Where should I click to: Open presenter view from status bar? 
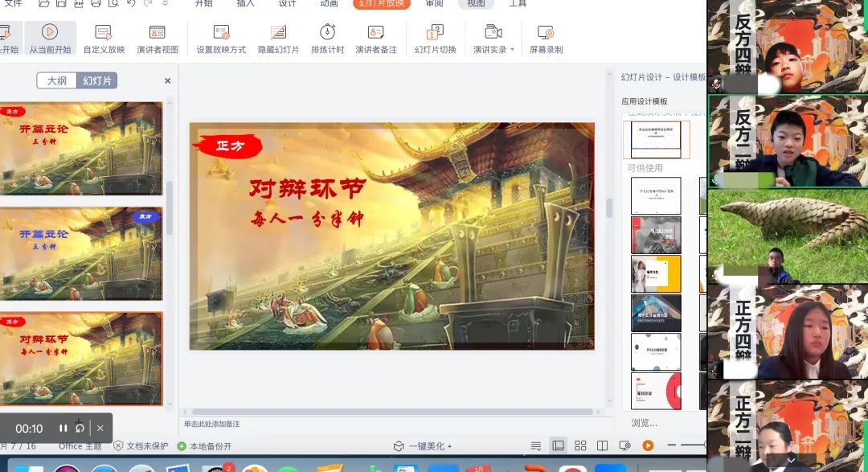[625, 446]
